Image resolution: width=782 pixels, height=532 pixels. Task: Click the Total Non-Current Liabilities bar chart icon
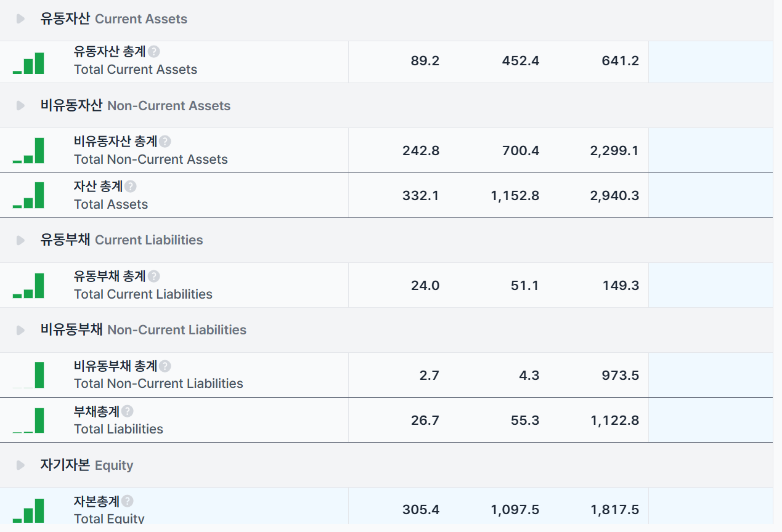(28, 375)
